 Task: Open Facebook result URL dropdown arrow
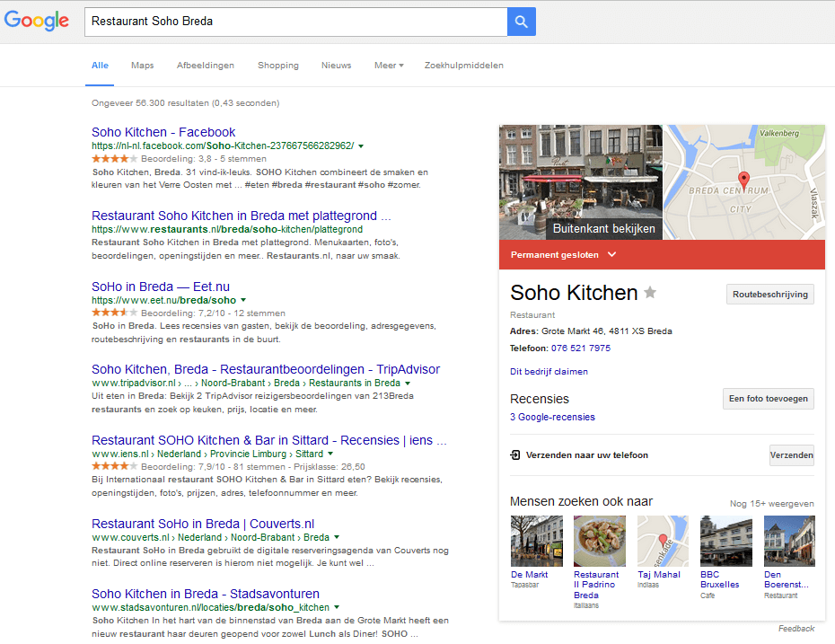pyautogui.click(x=361, y=146)
